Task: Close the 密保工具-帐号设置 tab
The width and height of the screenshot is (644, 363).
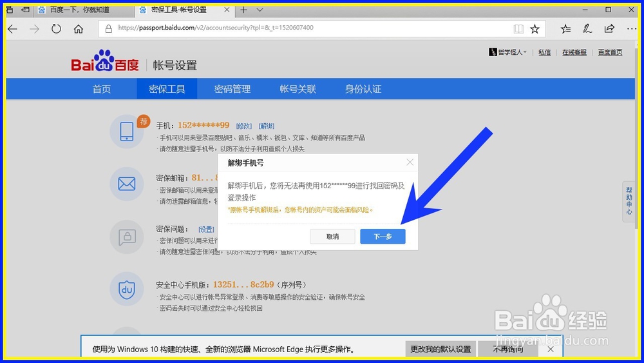Action: click(x=227, y=10)
